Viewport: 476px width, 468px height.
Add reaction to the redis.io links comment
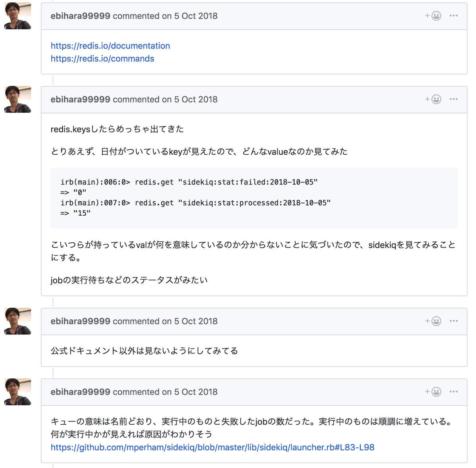[x=433, y=16]
